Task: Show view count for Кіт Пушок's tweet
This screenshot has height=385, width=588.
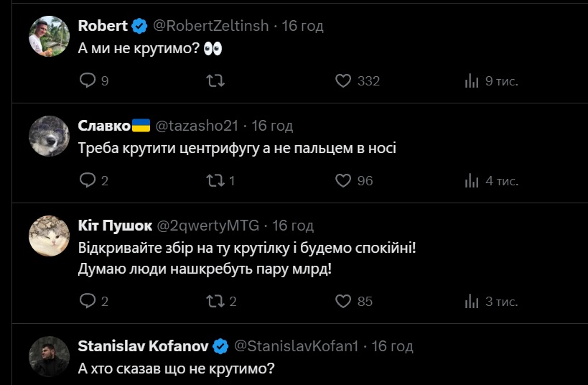Action: [472, 301]
